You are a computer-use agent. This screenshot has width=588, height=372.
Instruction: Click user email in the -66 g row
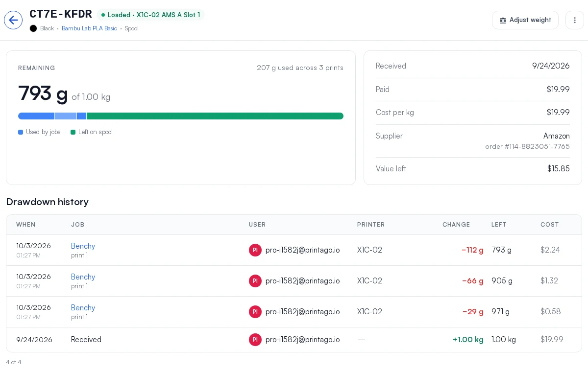pos(303,281)
